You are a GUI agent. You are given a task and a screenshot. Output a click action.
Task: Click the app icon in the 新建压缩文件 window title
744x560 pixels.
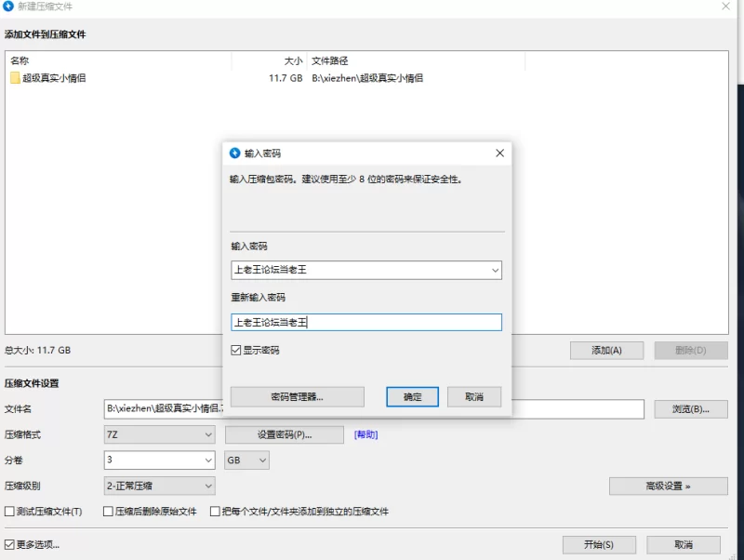(8, 7)
